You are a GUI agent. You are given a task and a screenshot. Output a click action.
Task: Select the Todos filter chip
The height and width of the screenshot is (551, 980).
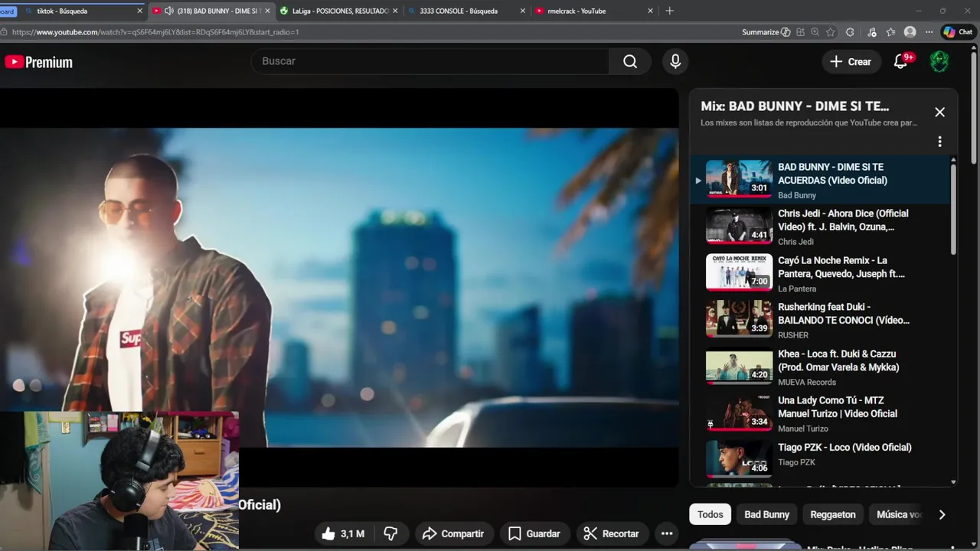click(x=710, y=514)
